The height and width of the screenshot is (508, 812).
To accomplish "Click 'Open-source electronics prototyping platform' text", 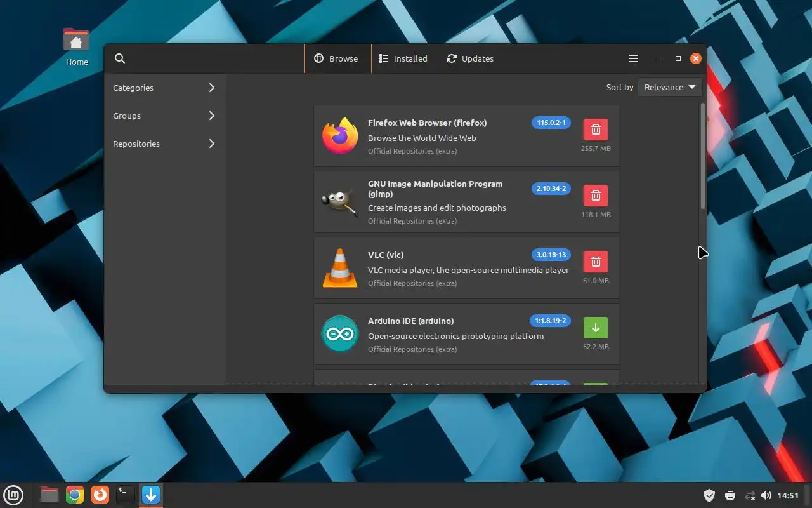I will click(455, 336).
